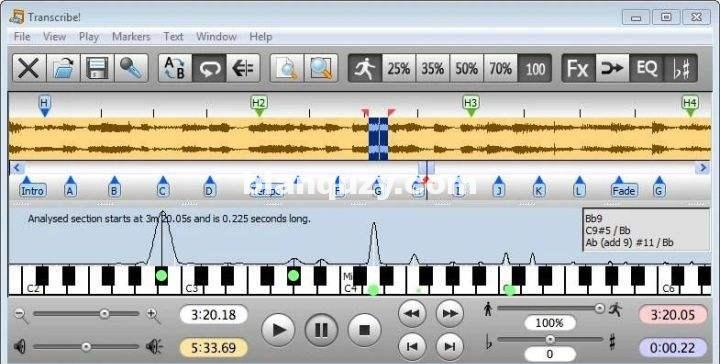Click the H3 measure marker
Screen dimensions: 721x364
470,105
